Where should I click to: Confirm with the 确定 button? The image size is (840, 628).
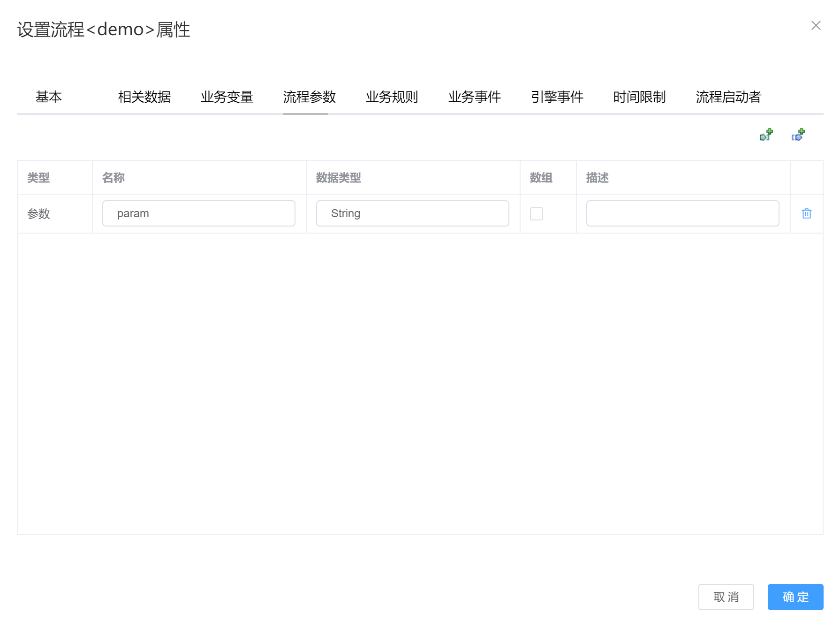(795, 597)
